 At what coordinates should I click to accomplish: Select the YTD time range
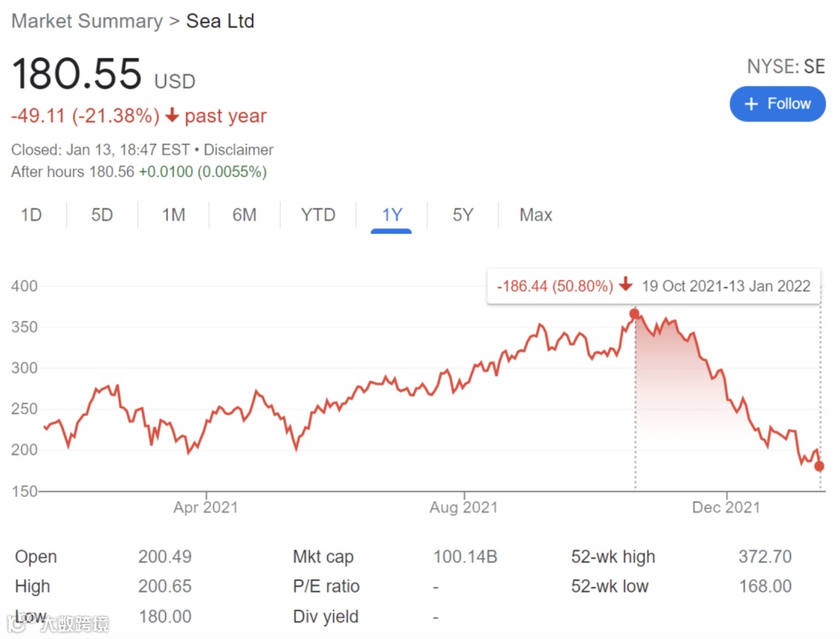click(317, 215)
